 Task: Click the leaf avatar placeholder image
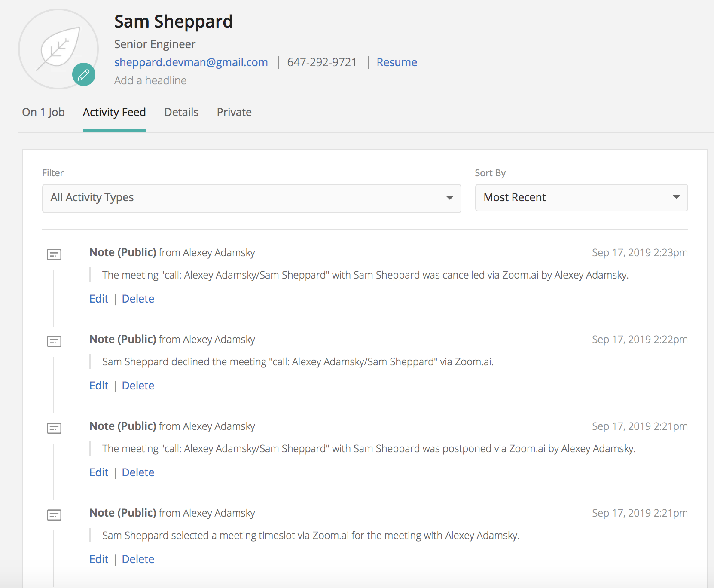tap(58, 49)
